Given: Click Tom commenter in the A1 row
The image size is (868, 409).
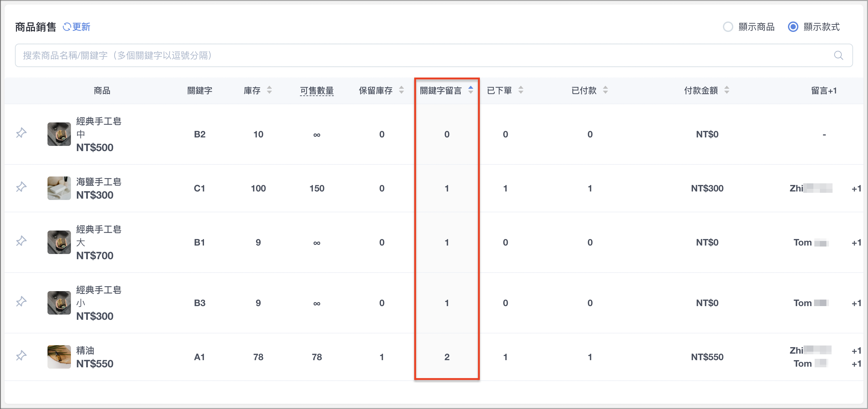Looking at the screenshot, I should point(811,363).
